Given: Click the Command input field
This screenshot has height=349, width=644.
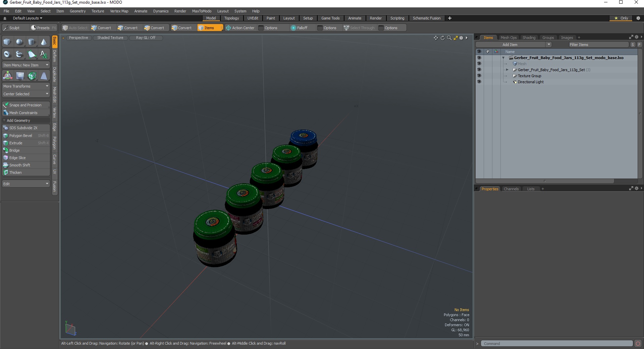Looking at the screenshot, I should click(x=557, y=344).
